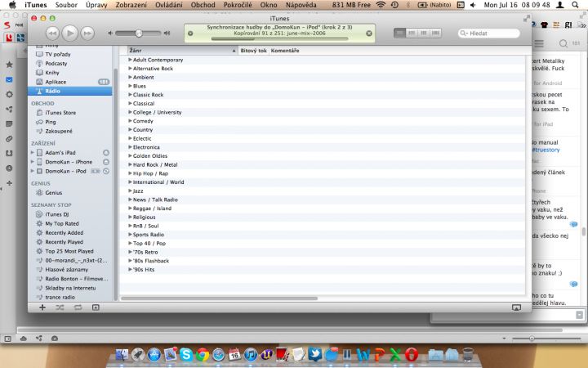Switch to album list view
Screen dimensions: 588x368
[412, 33]
